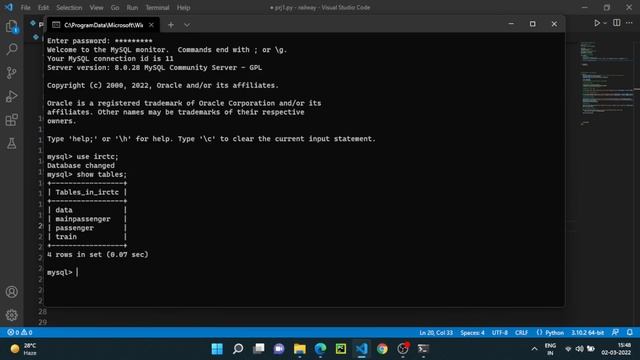Click the 'train' table row

pyautogui.click(x=66, y=237)
